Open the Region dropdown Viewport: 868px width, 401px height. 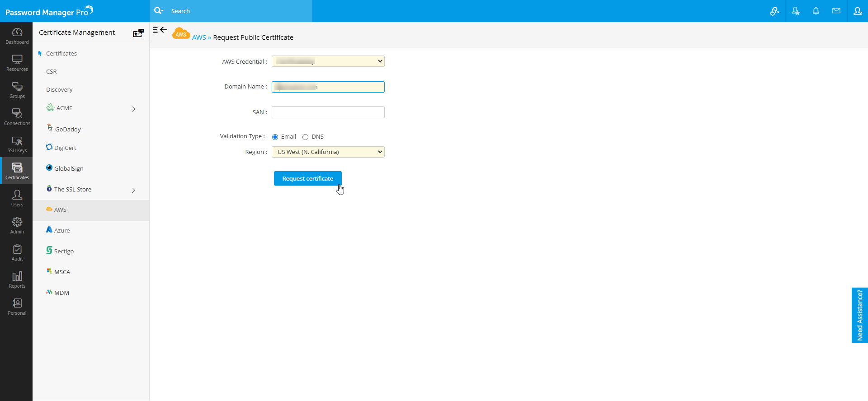328,152
